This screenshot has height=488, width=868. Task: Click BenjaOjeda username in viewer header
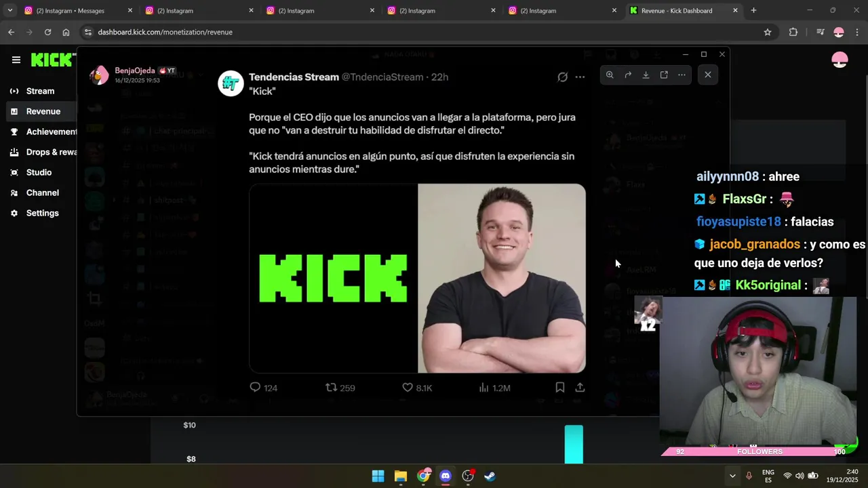(135, 70)
